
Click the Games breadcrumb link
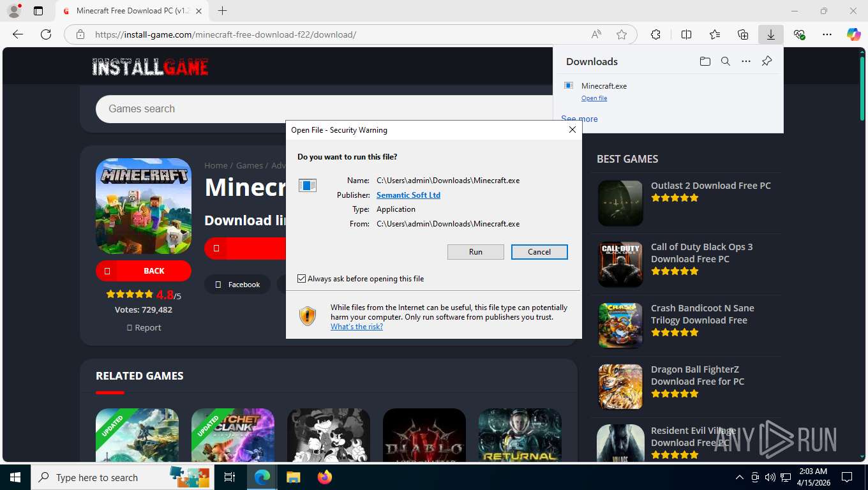(250, 165)
